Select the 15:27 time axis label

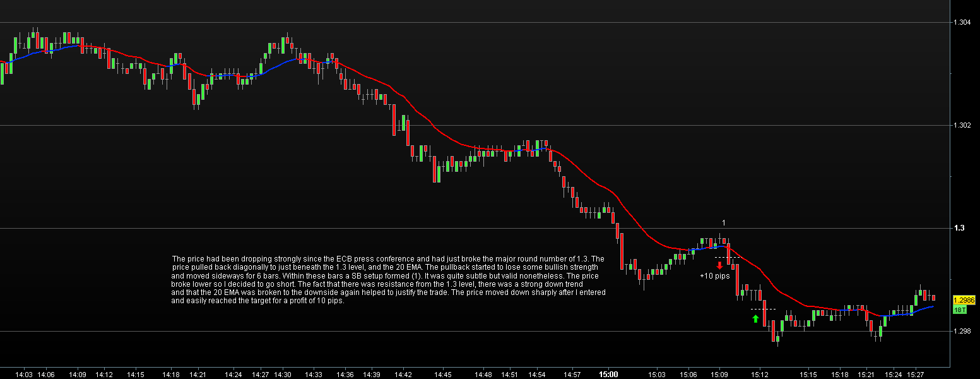[x=916, y=375]
